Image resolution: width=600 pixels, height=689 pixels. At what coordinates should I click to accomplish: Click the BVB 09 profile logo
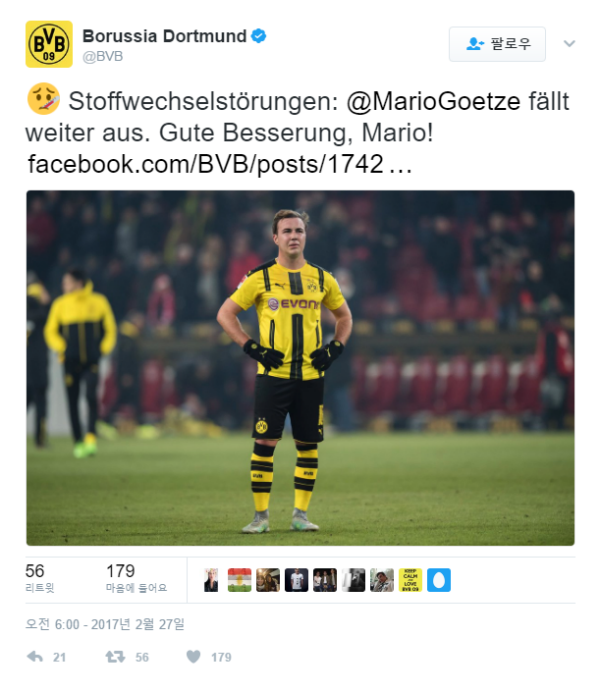tap(49, 44)
